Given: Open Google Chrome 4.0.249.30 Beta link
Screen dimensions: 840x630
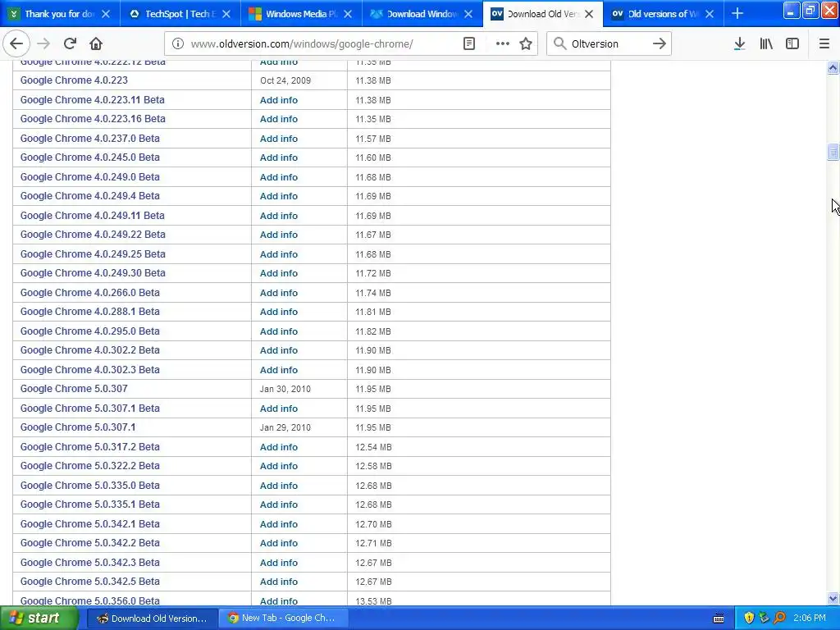Looking at the screenshot, I should tap(93, 273).
